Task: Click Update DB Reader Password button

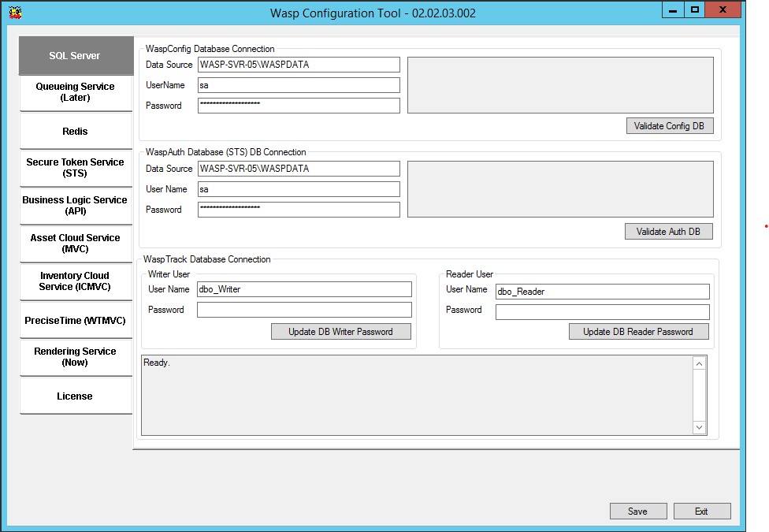Action: [638, 332]
